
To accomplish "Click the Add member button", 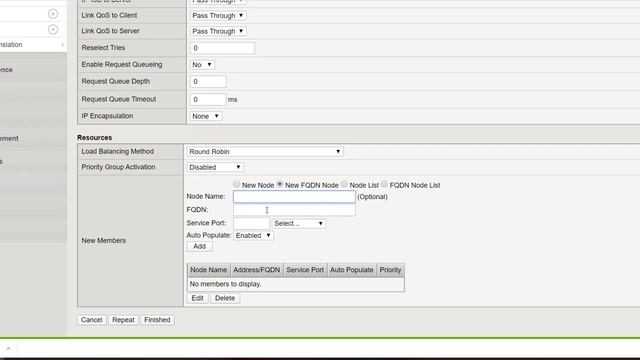I will tap(199, 247).
